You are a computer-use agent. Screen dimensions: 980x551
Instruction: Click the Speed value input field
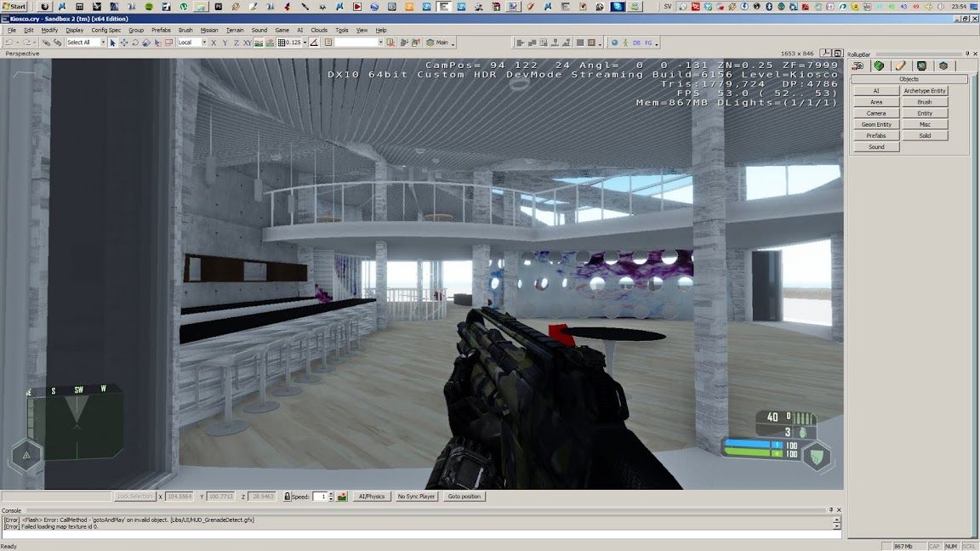tap(319, 497)
